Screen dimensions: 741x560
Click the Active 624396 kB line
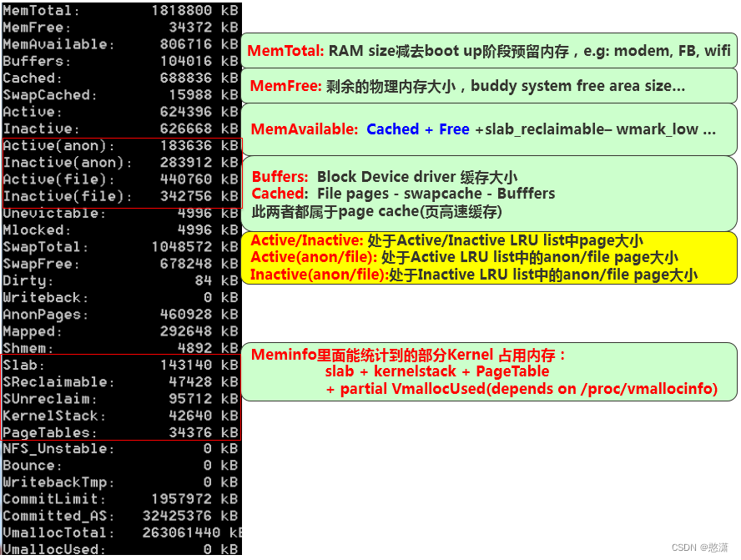tap(120, 112)
